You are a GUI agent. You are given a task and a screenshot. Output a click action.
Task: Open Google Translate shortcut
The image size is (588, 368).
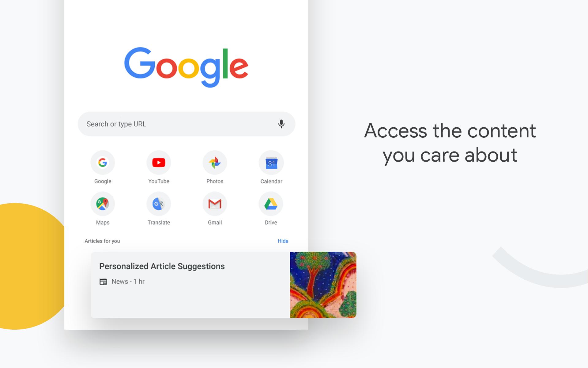tap(158, 204)
